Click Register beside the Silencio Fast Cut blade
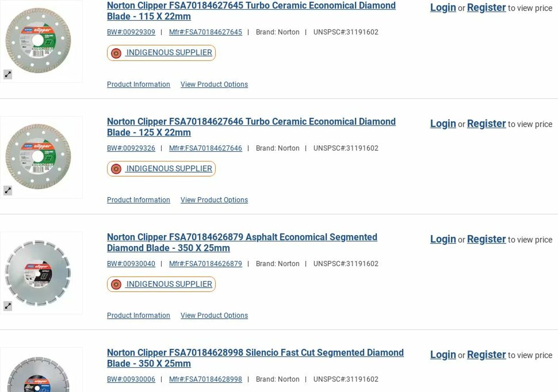Viewport: 558px width, 392px height. click(486, 355)
